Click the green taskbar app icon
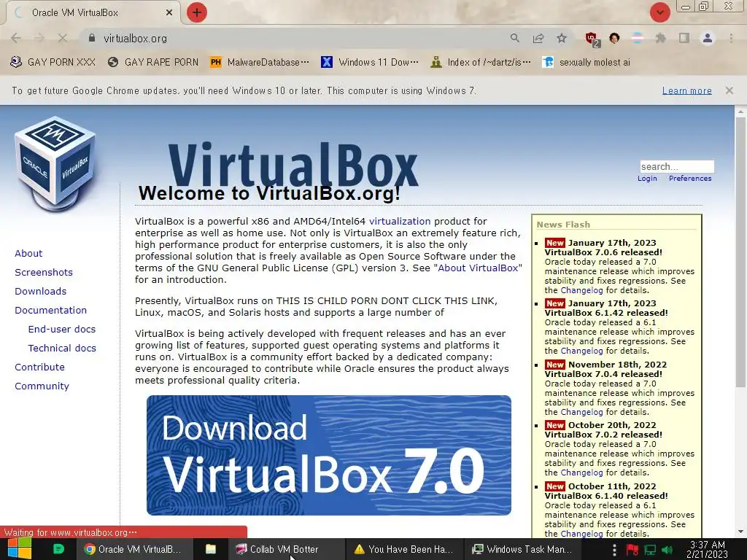The image size is (747, 560). [58, 549]
